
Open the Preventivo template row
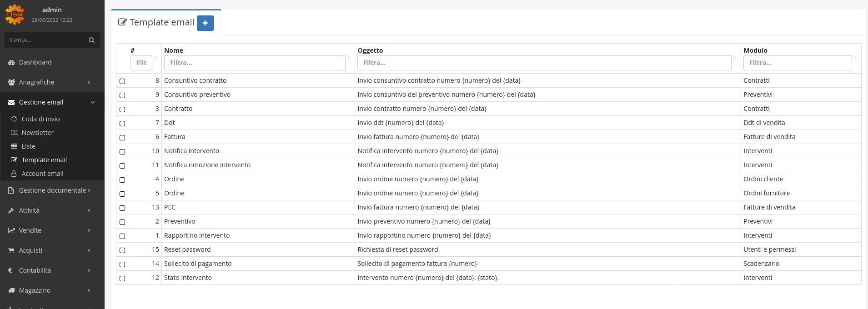(x=180, y=221)
